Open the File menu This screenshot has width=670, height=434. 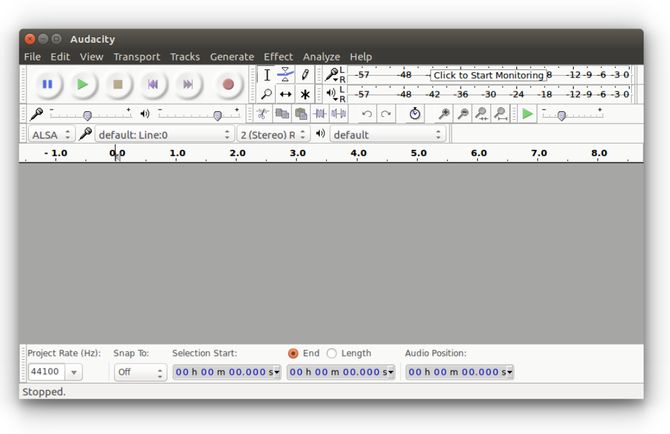32,57
